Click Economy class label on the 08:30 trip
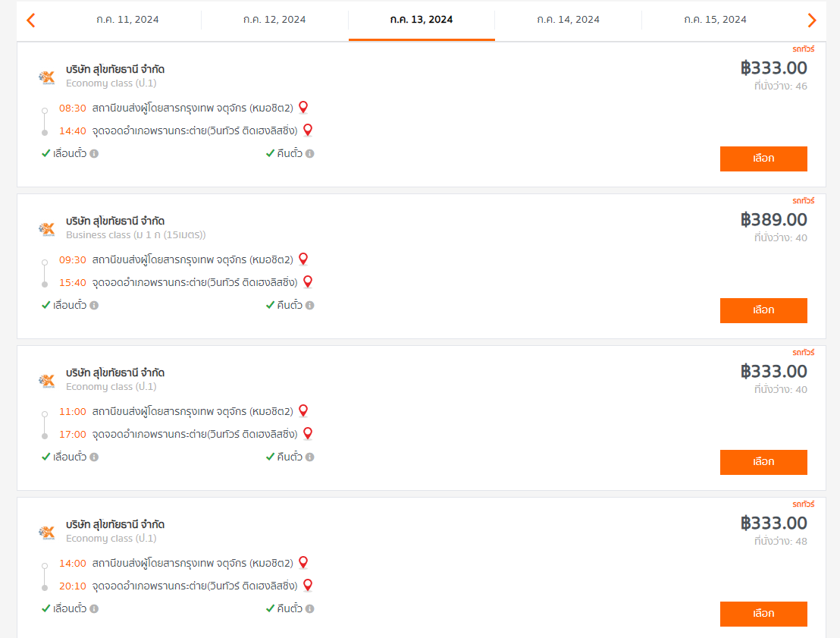This screenshot has width=840, height=638. coord(111,83)
